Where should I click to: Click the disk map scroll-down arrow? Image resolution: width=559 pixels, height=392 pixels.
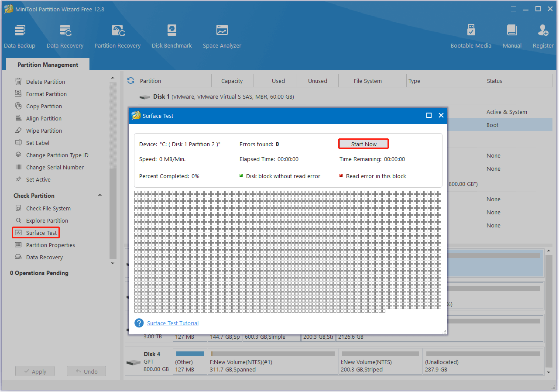[549, 372]
